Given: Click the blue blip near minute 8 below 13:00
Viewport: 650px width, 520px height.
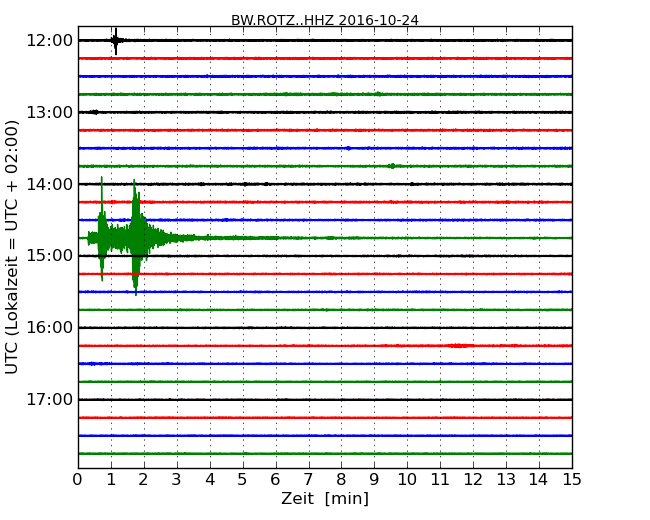Looking at the screenshot, I should tap(348, 148).
